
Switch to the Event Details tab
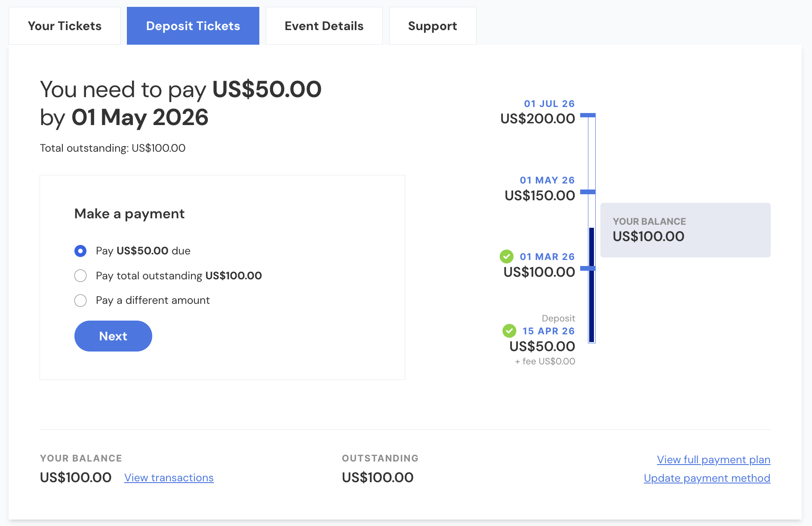pos(324,26)
